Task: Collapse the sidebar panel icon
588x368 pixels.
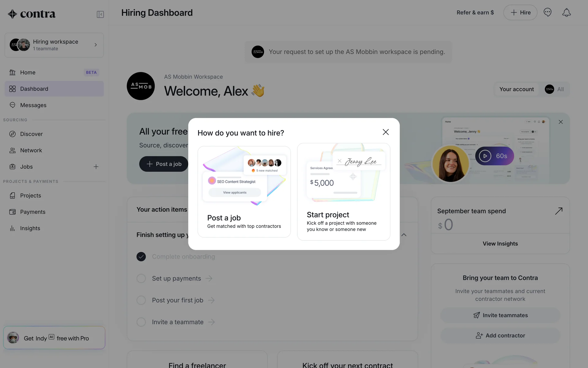Action: (100, 14)
